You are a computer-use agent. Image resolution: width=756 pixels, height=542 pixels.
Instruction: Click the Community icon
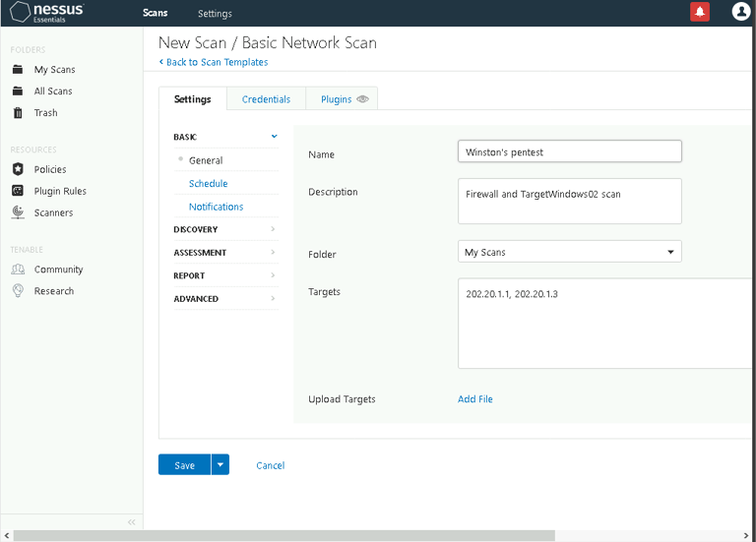(18, 270)
